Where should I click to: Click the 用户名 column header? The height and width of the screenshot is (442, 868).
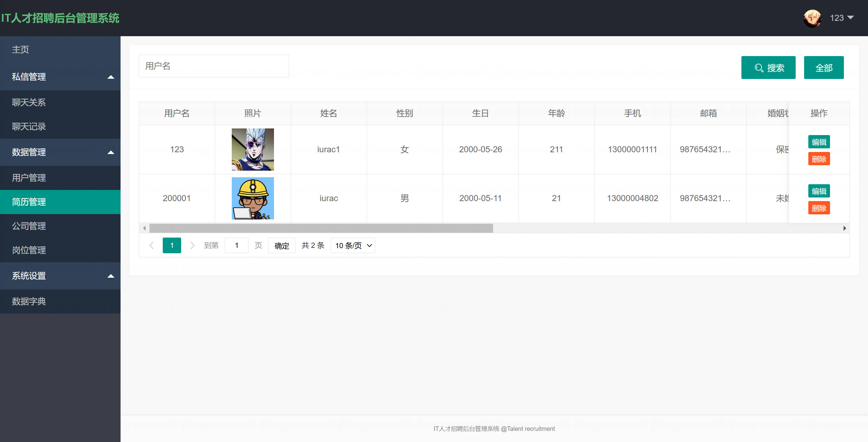pos(177,113)
